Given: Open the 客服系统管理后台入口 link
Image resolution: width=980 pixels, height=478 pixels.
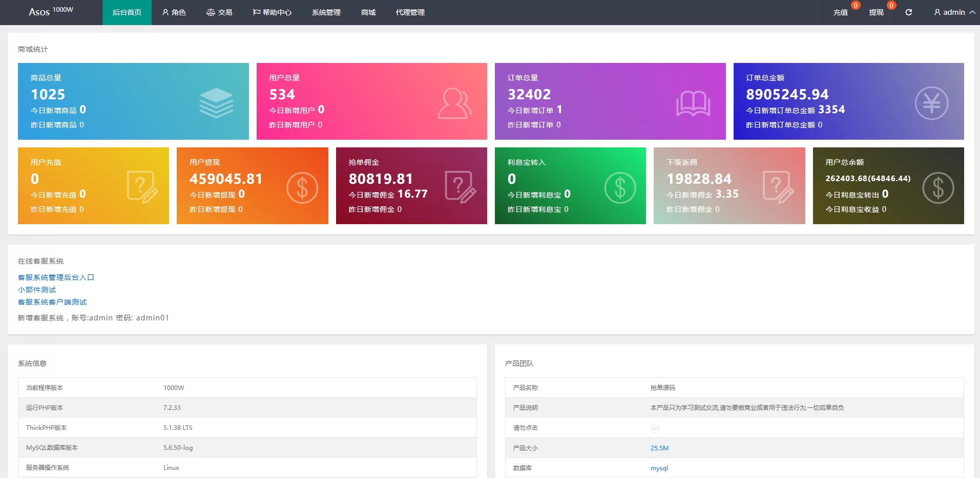Looking at the screenshot, I should coord(56,277).
